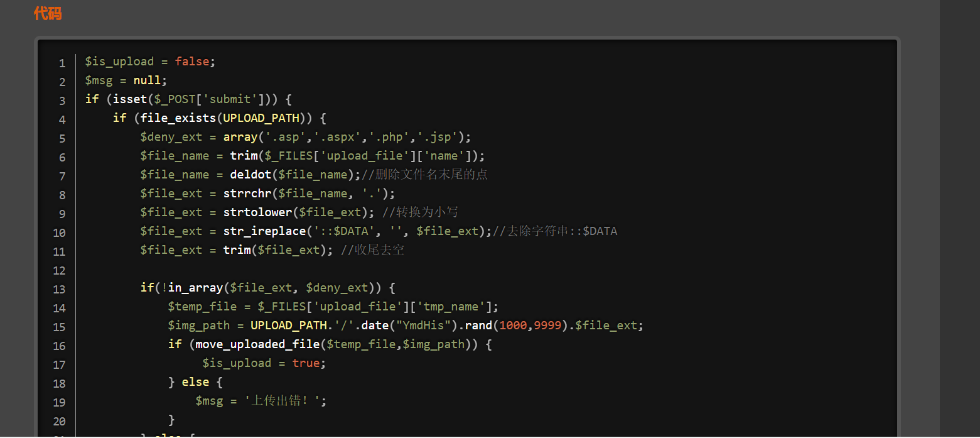Click line number 1 in the gutter
Screen dimensions: 980x438
[62, 63]
